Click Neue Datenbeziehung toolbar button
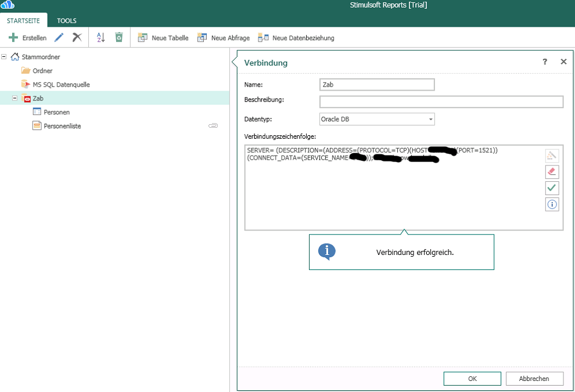Viewport: 575px width, 392px height. [x=296, y=38]
